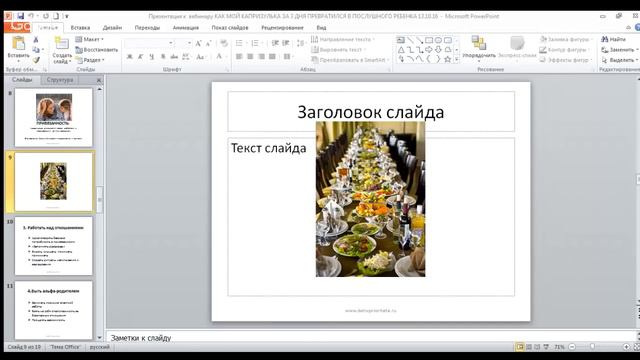Click the Контур фигуры (Shape Outline) button
The width and height of the screenshot is (640, 360).
coord(565,50)
